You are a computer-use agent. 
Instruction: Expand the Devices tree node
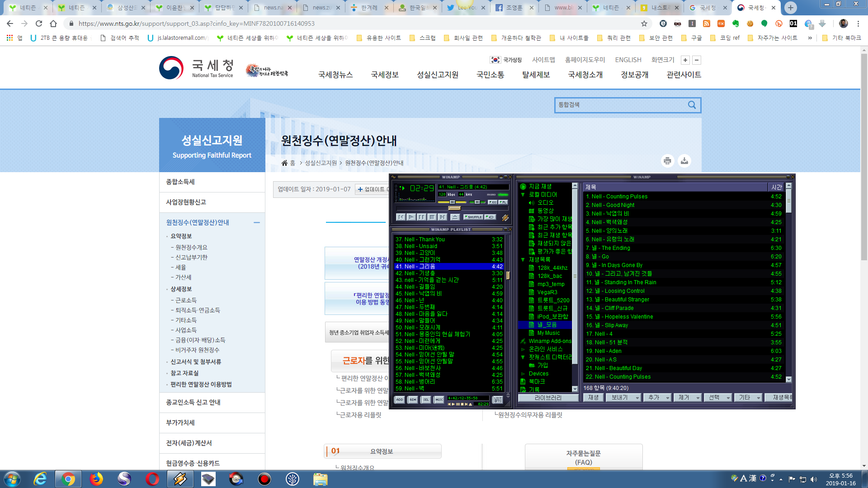tap(523, 374)
